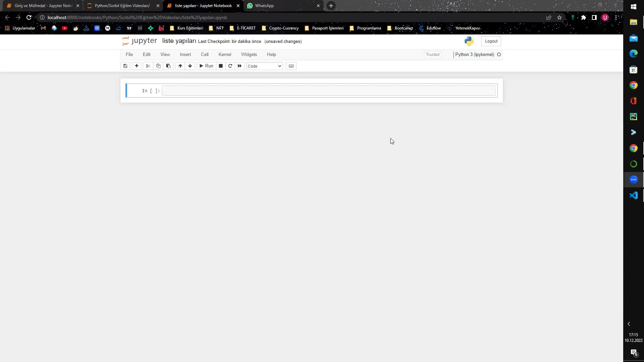Open the Cell menu

coord(204,54)
